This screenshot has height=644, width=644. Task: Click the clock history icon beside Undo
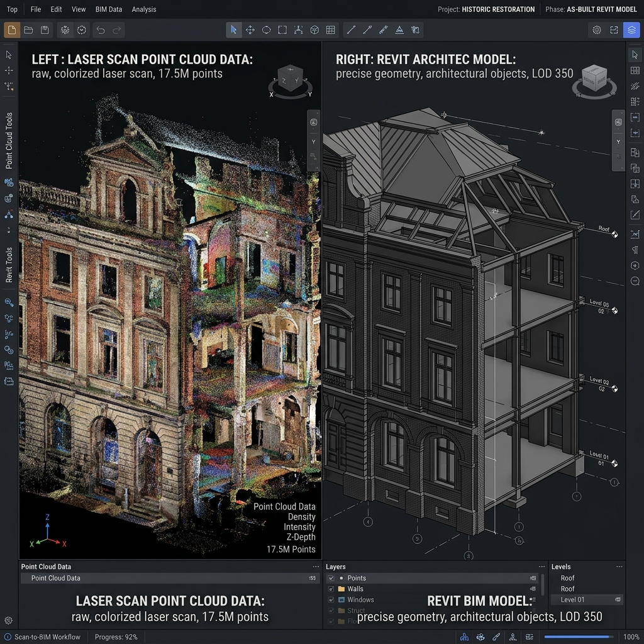pyautogui.click(x=81, y=30)
